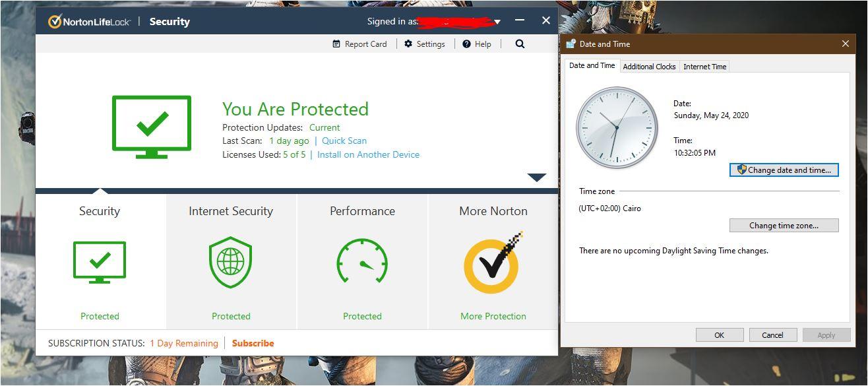Open the Norton search magnifier icon
This screenshot has width=868, height=386.
pyautogui.click(x=520, y=44)
